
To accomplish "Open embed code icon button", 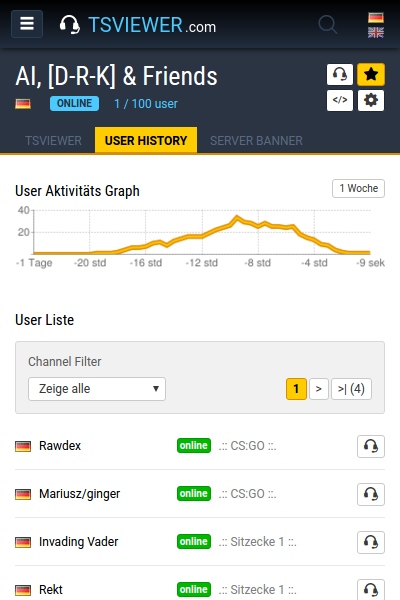I will [340, 100].
